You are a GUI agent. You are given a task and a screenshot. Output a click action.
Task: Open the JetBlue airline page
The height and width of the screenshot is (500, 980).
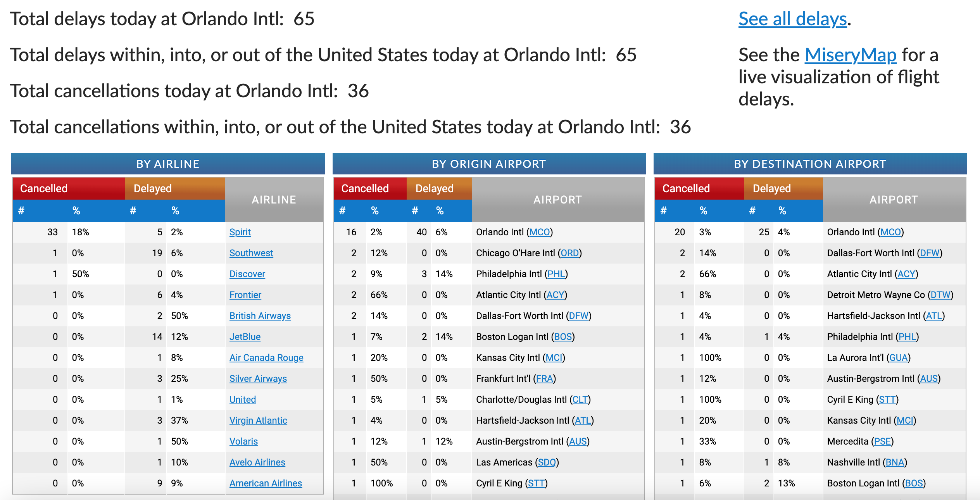click(x=245, y=337)
